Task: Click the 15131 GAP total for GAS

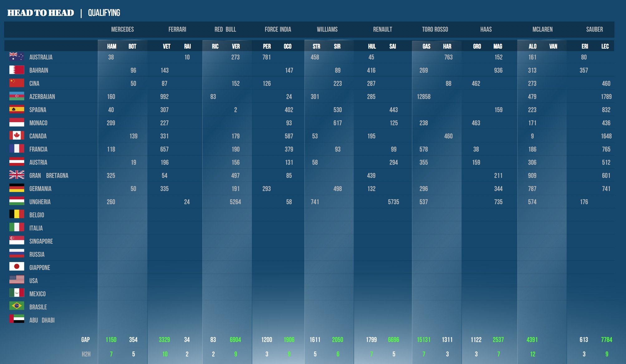Action: tap(424, 340)
